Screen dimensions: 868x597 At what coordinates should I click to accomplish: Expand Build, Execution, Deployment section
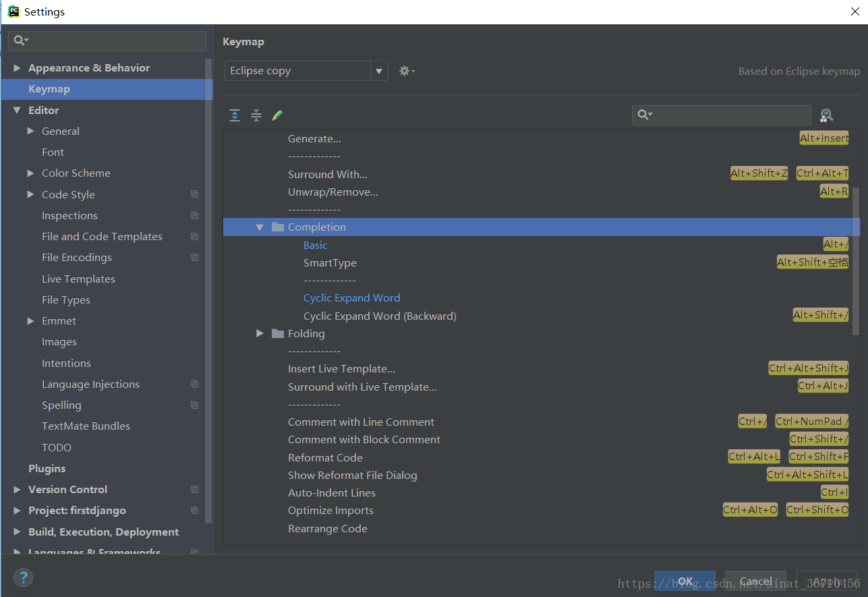(17, 532)
